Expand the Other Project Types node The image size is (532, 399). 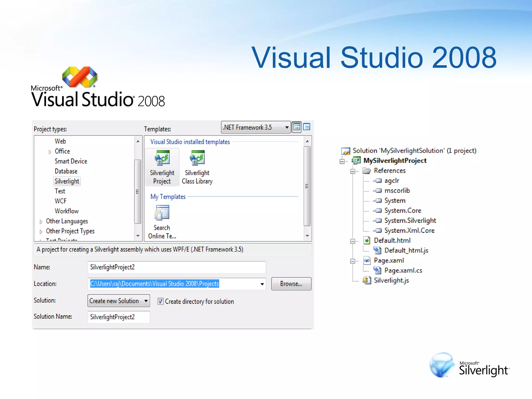(41, 231)
